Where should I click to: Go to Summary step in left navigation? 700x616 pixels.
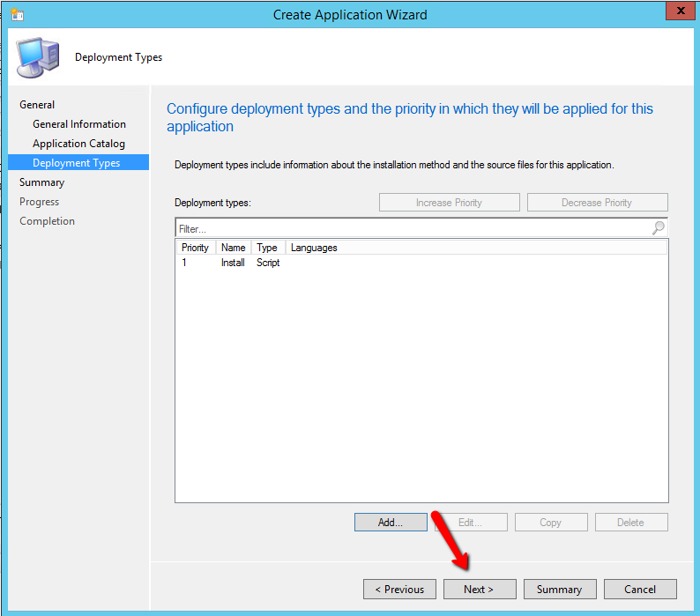(41, 182)
